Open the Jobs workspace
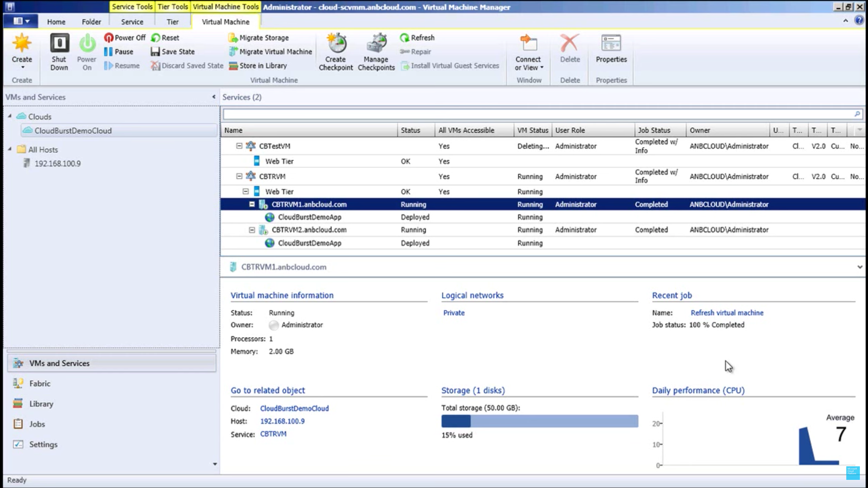 (37, 424)
